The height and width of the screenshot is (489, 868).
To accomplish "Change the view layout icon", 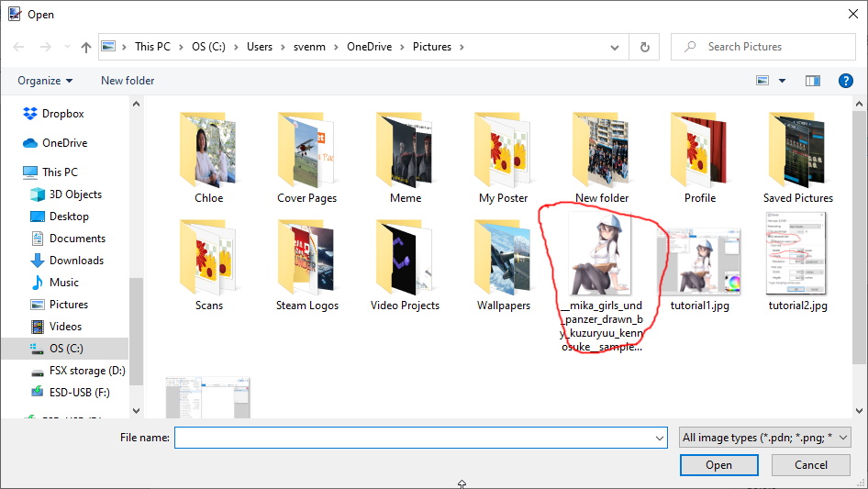I will coord(762,81).
